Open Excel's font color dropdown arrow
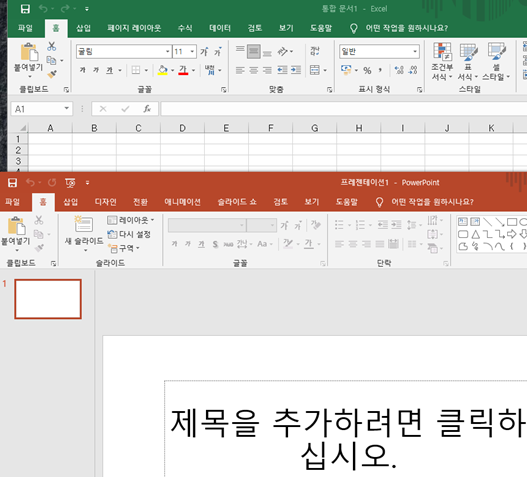The height and width of the screenshot is (477, 527). tap(193, 70)
